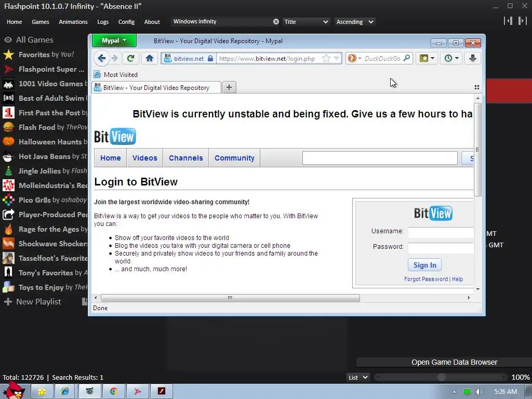
Task: Focus the Password input field
Action: click(x=441, y=248)
